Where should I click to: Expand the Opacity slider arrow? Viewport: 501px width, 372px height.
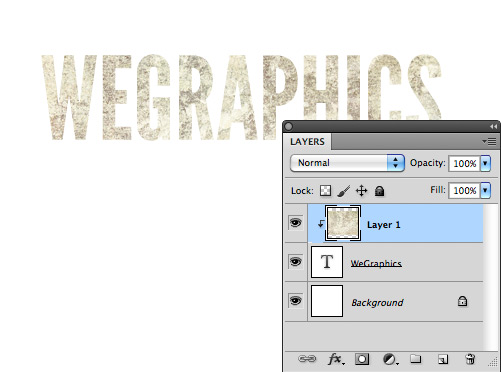tap(485, 163)
